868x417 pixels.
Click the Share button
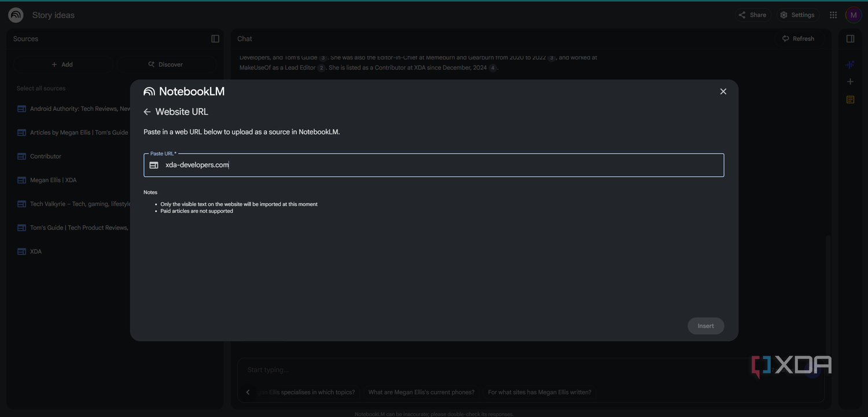(752, 15)
